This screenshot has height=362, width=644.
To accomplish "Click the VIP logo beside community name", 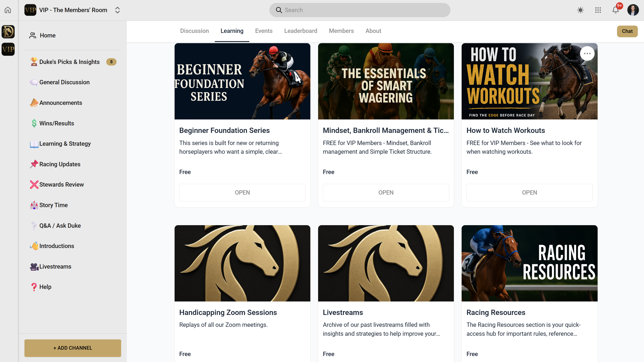I will click(x=30, y=10).
